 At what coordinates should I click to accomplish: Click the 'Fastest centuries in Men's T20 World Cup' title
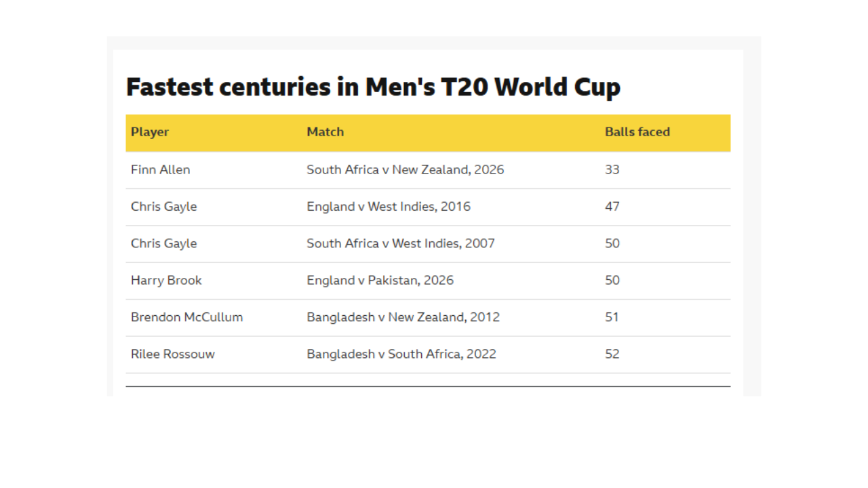(373, 87)
